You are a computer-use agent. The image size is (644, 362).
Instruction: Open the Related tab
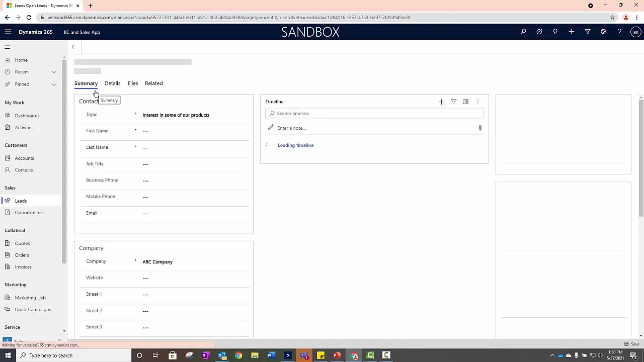click(x=153, y=83)
